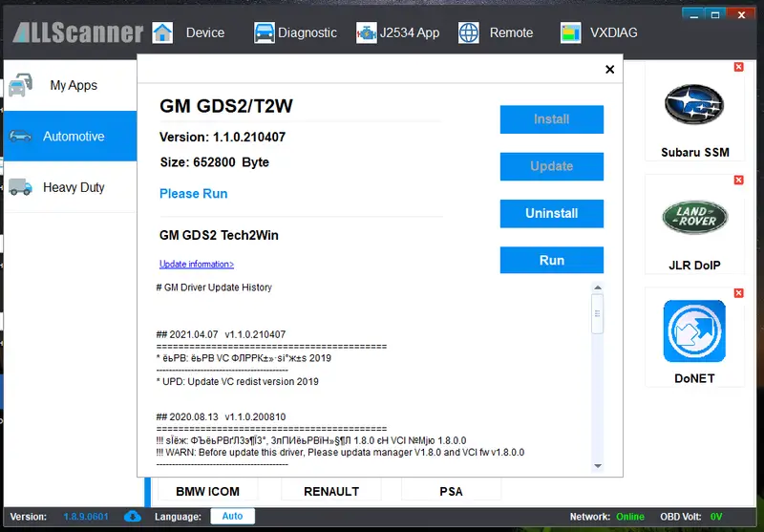
Task: Click the Home house icon
Action: tap(162, 32)
